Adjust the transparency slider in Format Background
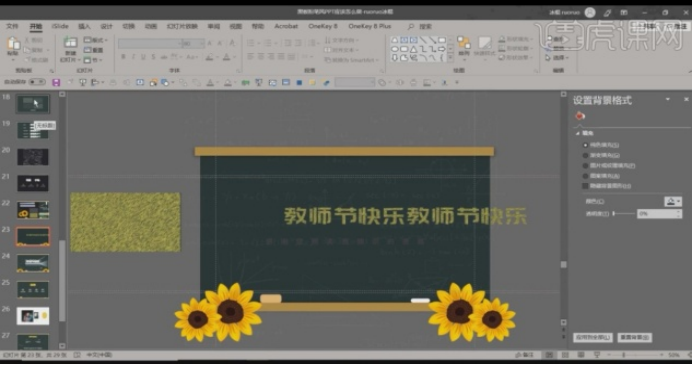This screenshot has width=692, height=365. [x=623, y=214]
